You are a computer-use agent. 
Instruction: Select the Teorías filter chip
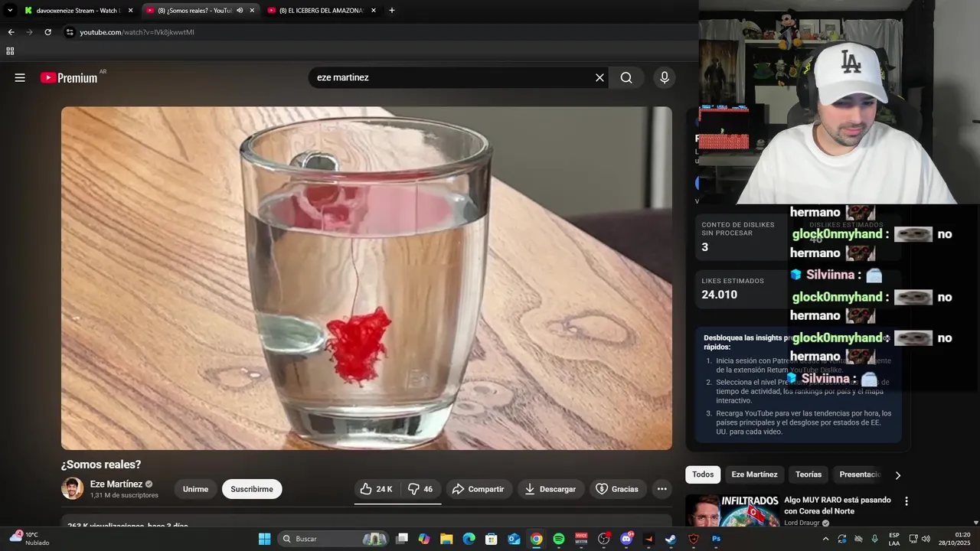tap(808, 474)
